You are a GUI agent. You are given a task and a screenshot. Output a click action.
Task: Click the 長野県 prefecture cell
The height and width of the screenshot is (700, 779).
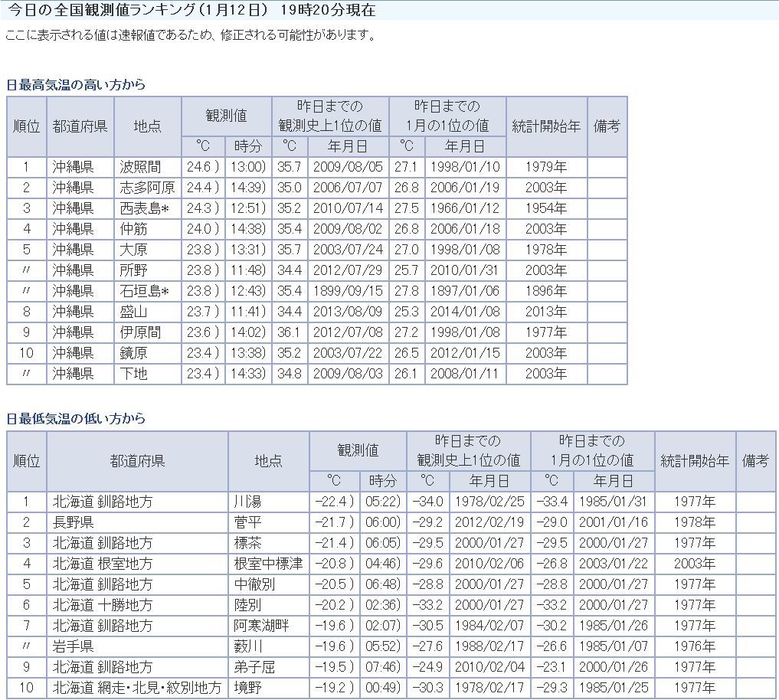pyautogui.click(x=74, y=522)
